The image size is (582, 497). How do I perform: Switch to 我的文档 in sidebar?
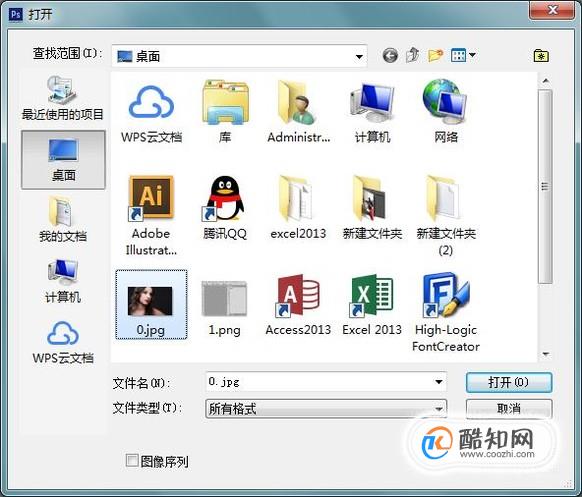(x=63, y=220)
